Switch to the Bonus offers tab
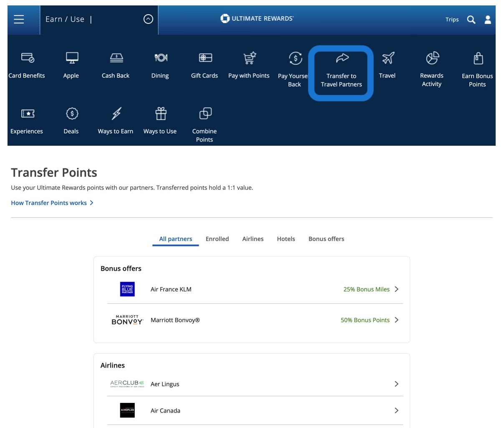 326,239
